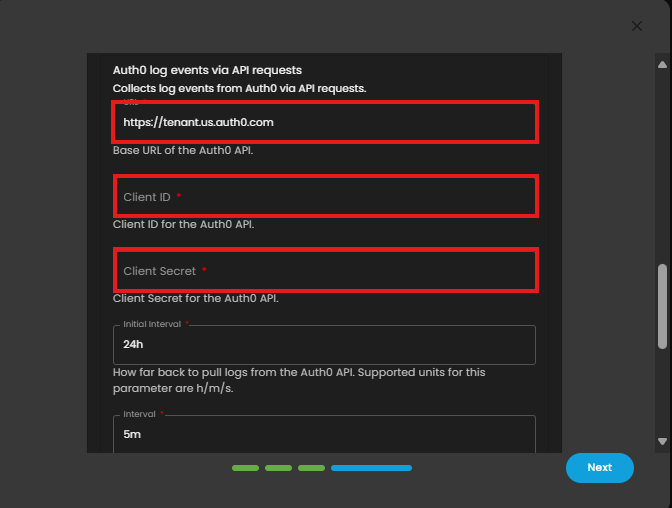The width and height of the screenshot is (672, 508).
Task: Click the scrollbar up arrow
Action: pos(662,65)
